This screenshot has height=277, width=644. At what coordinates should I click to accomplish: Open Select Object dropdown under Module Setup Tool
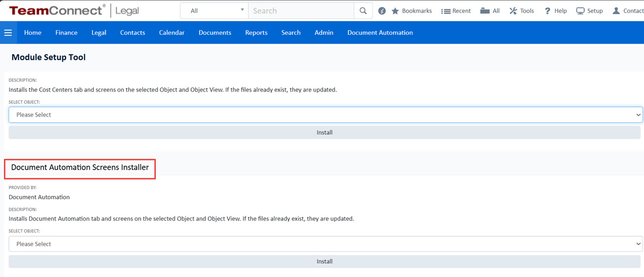pyautogui.click(x=325, y=115)
